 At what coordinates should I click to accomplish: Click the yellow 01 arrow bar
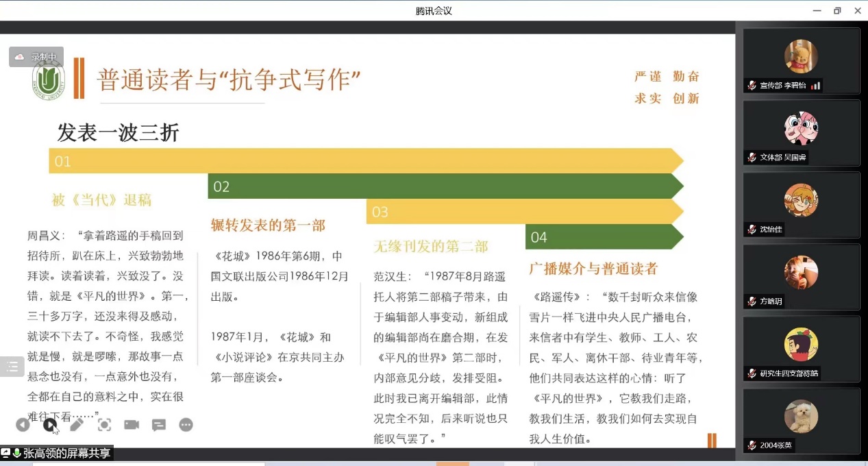pyautogui.click(x=367, y=161)
